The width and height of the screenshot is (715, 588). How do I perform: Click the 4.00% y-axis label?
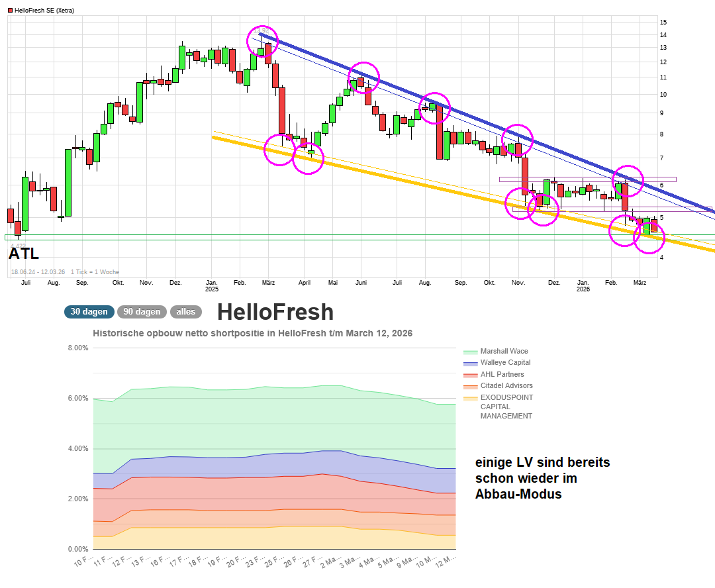point(78,448)
